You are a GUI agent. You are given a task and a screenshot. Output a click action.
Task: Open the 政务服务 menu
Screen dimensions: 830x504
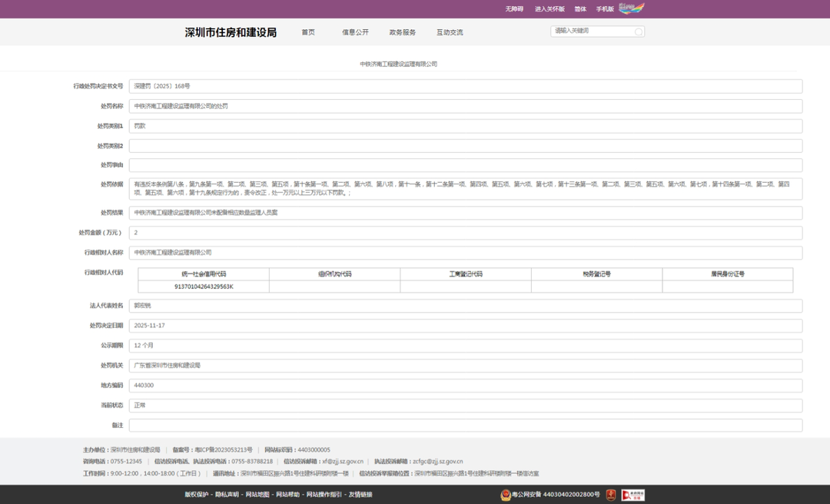pyautogui.click(x=403, y=32)
